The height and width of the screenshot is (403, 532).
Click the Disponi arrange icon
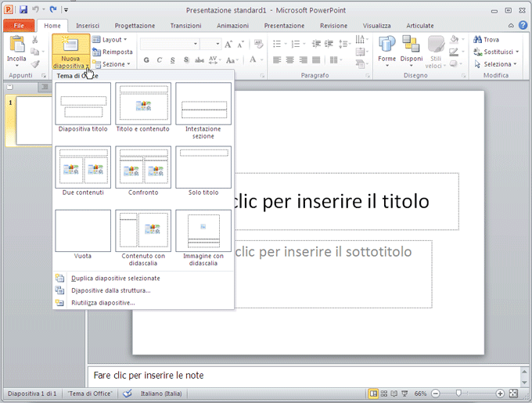pos(412,45)
